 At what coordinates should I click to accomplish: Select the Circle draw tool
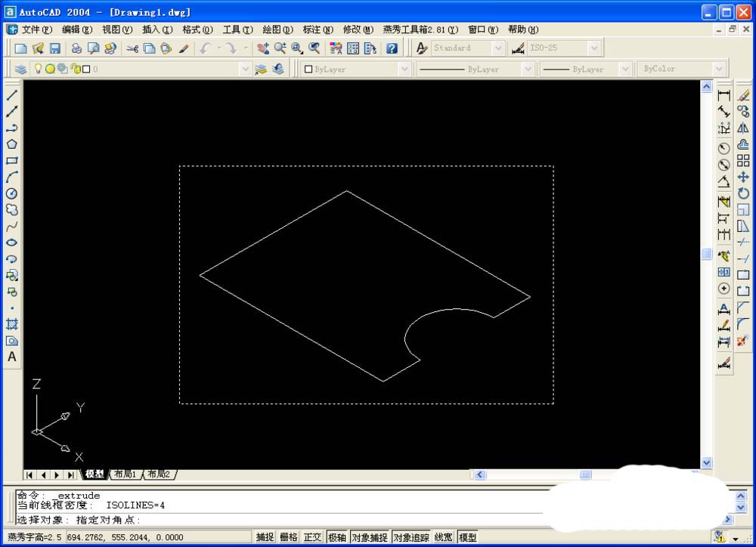(x=12, y=193)
